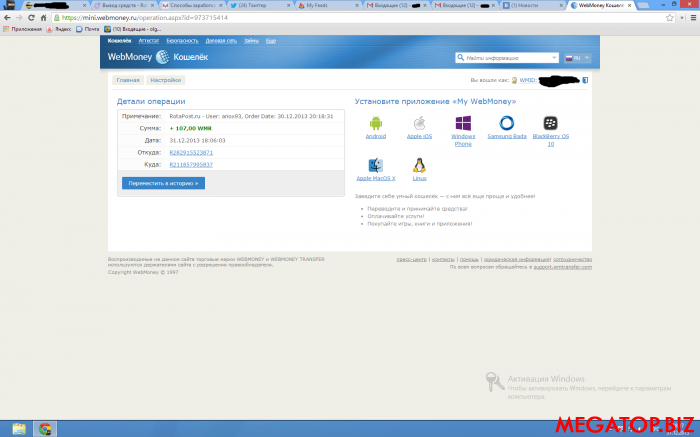
Task: Open recipient purse link R211857995837
Action: coord(191,165)
